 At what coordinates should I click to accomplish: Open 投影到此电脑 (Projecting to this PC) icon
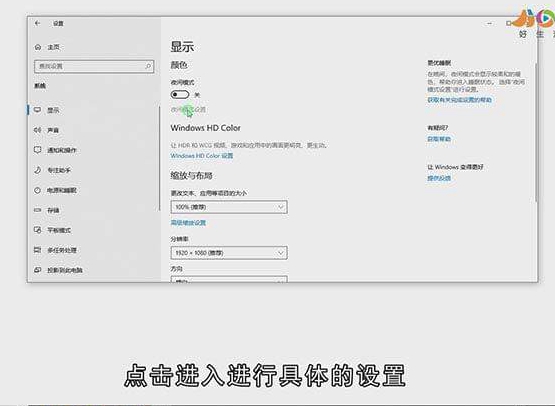pos(38,270)
